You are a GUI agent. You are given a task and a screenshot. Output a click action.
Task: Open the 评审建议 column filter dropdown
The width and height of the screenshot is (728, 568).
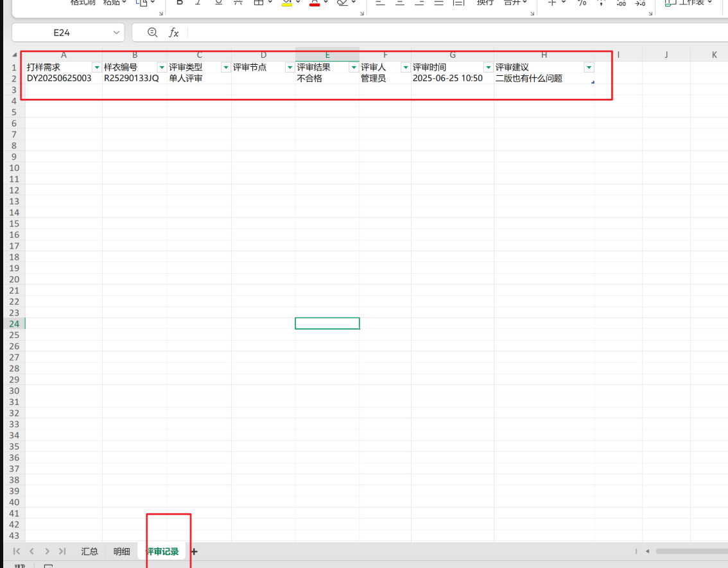589,67
